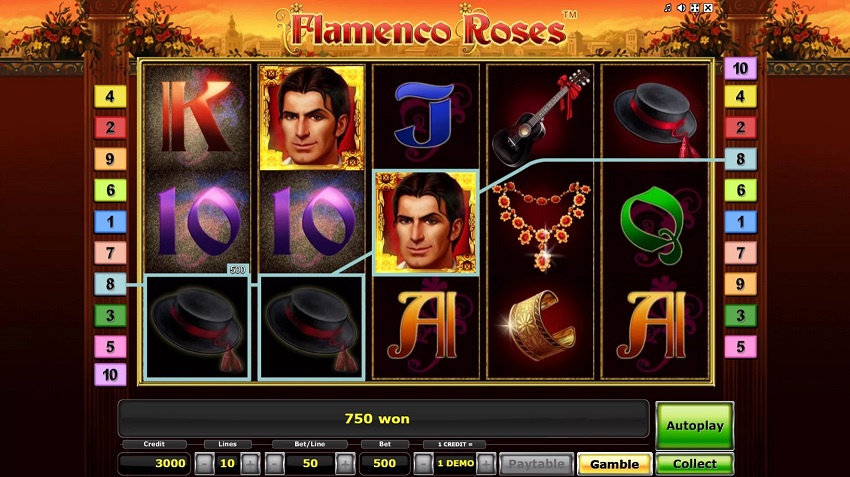850x477 pixels.
Task: Increase number of lines with plus button
Action: 250,463
